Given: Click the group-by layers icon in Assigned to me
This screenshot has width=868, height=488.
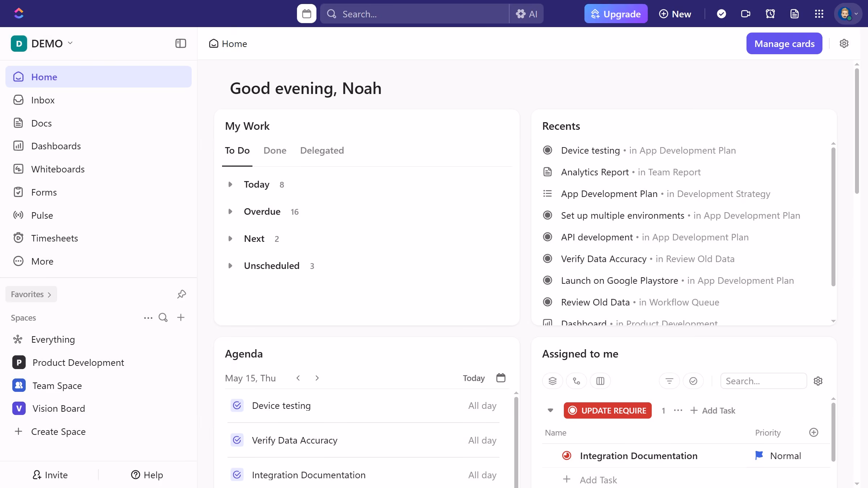Looking at the screenshot, I should pos(553,381).
